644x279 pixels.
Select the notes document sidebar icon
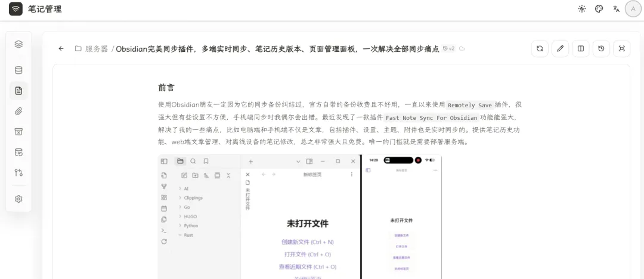(18, 91)
